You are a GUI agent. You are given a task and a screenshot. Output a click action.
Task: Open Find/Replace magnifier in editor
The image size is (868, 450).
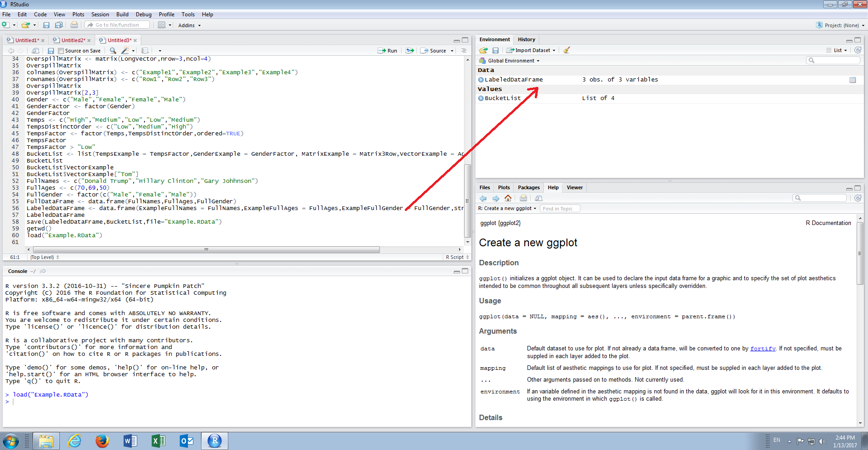113,51
